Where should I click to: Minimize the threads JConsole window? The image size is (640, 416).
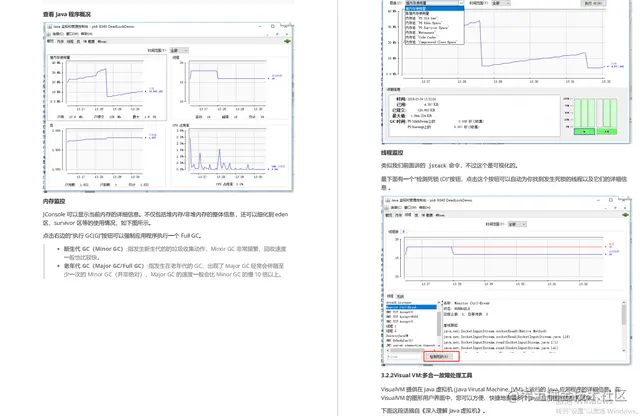click(598, 200)
